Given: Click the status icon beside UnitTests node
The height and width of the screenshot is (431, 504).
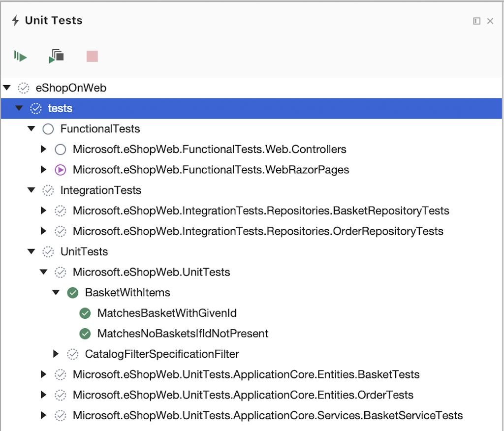Looking at the screenshot, I should click(48, 251).
